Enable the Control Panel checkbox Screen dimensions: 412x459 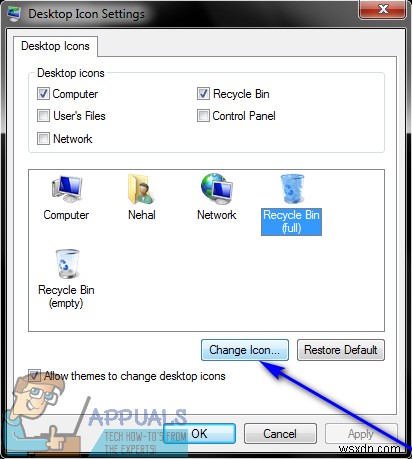coord(203,116)
